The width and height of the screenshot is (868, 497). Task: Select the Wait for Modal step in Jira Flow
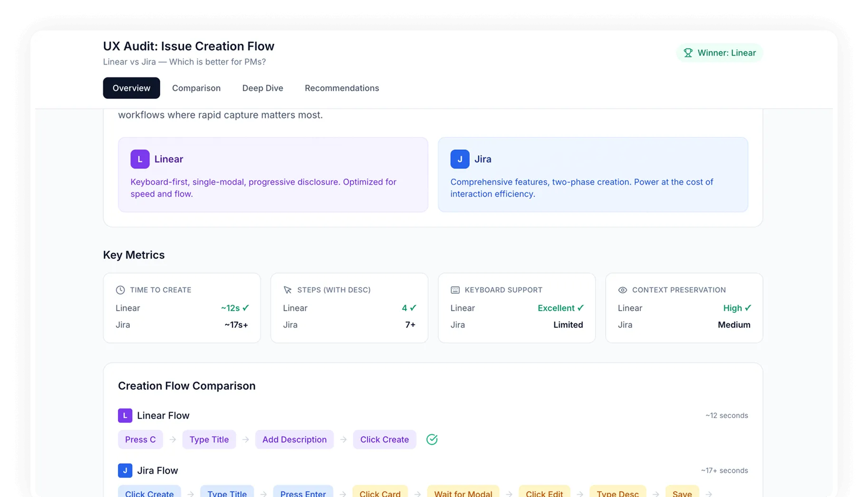click(463, 493)
